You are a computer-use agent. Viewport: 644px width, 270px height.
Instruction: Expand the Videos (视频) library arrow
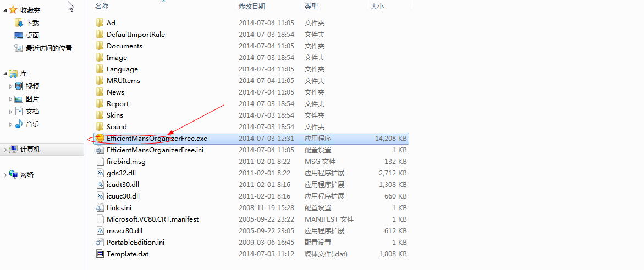(x=10, y=86)
